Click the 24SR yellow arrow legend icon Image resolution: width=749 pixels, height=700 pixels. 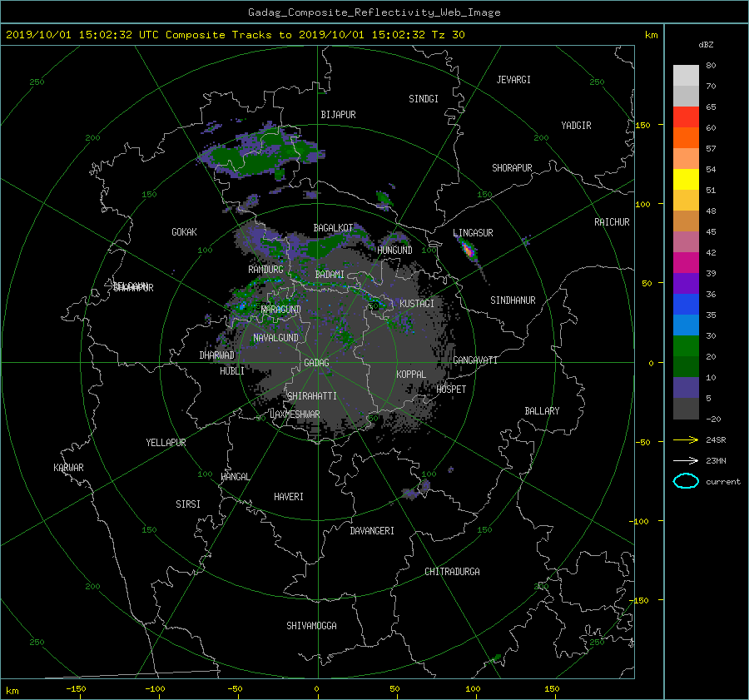[x=686, y=440]
